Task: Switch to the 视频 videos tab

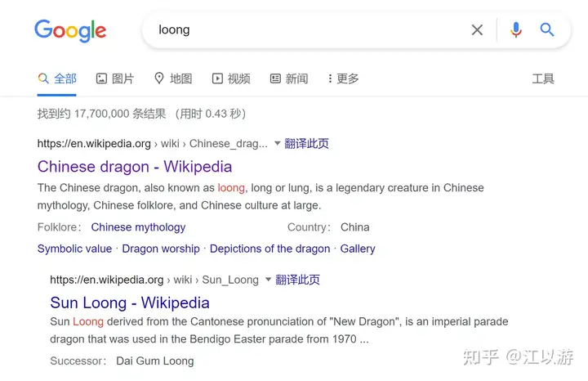Action: pos(231,78)
